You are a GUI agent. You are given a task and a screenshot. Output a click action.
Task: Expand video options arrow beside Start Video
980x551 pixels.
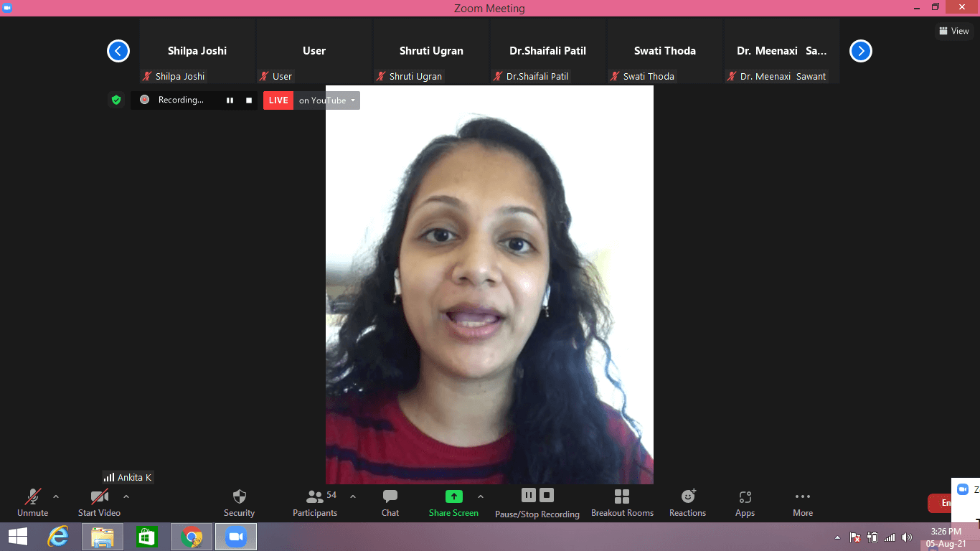126,496
